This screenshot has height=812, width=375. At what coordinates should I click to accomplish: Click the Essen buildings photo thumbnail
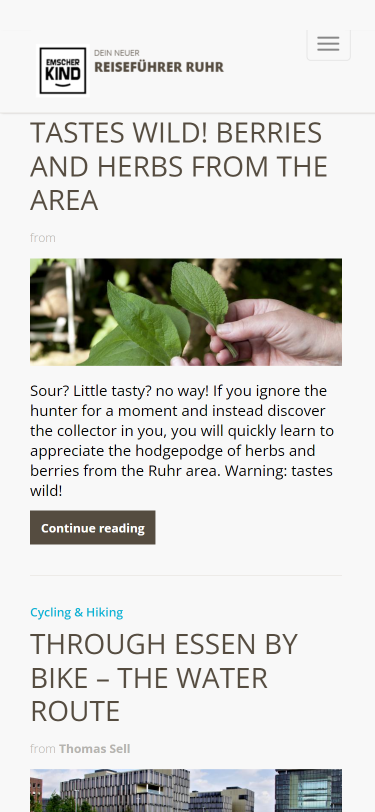186,790
